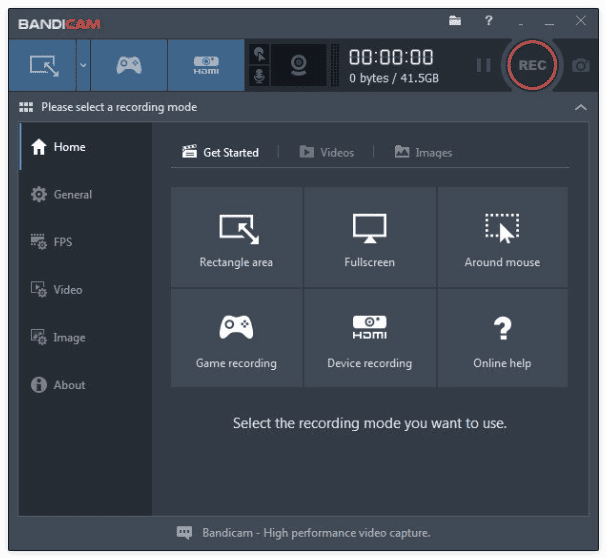Choose Device recording mode tile
The height and width of the screenshot is (558, 606).
click(x=369, y=338)
